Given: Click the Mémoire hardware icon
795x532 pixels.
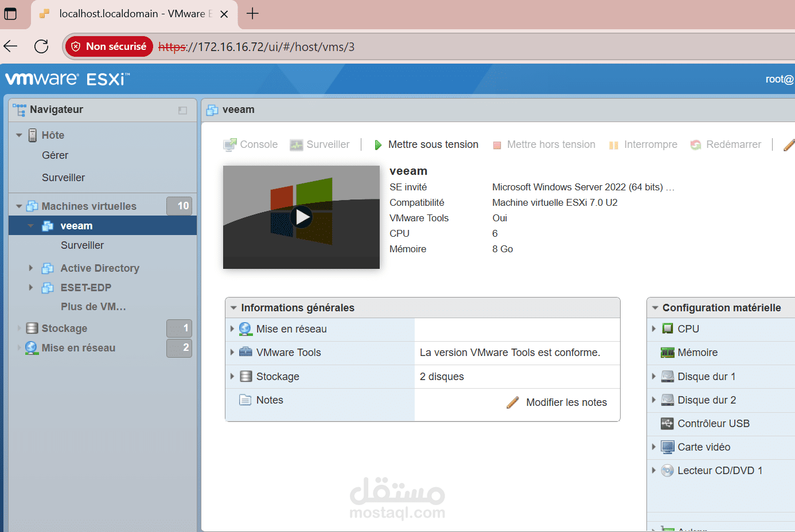Looking at the screenshot, I should pos(668,353).
